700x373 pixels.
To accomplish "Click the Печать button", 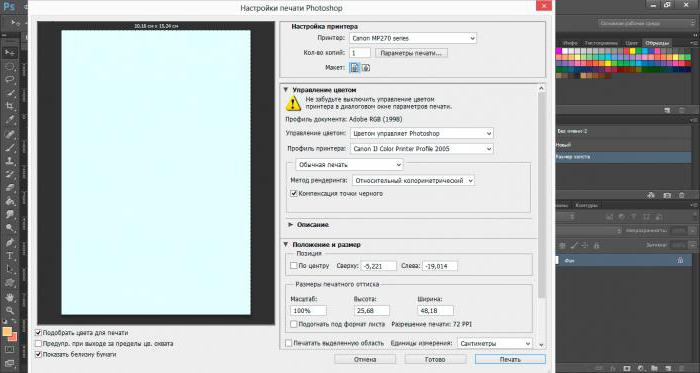I will (x=510, y=360).
